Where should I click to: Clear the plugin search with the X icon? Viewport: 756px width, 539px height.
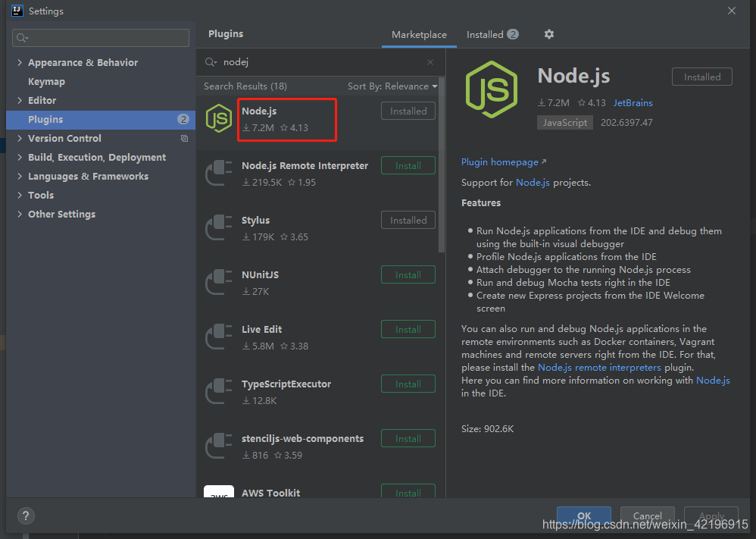click(x=430, y=62)
